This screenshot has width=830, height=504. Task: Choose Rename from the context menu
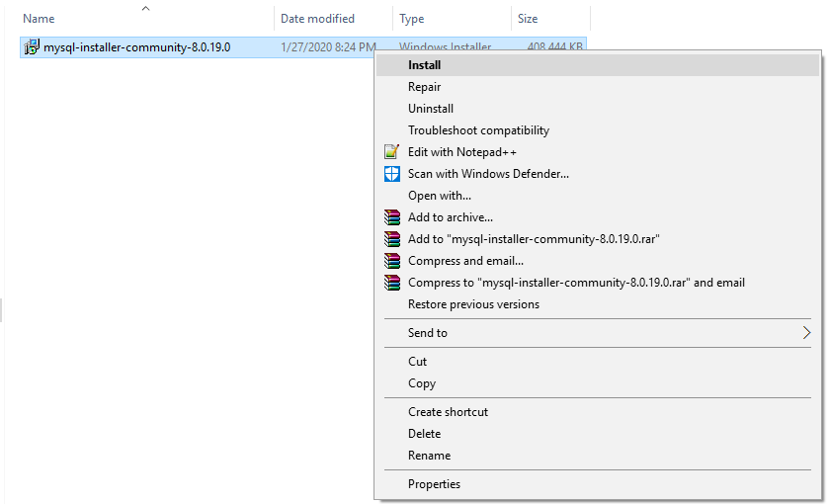(598, 456)
